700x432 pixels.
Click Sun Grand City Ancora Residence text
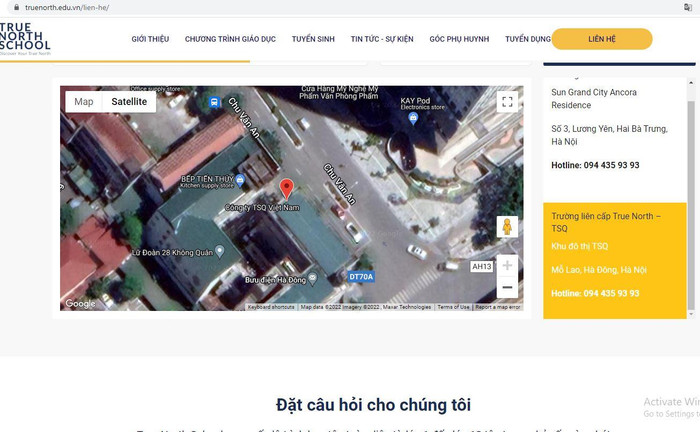pos(594,99)
